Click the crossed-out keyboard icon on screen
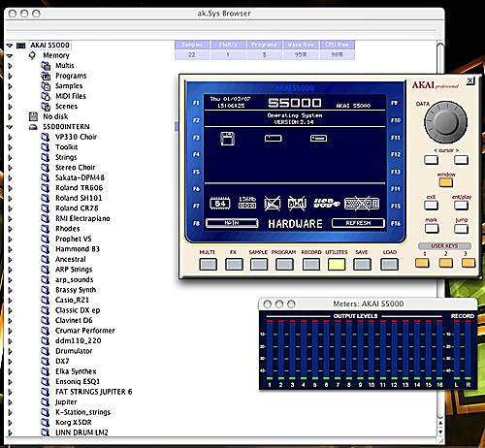485x448 pixels. pos(362,204)
